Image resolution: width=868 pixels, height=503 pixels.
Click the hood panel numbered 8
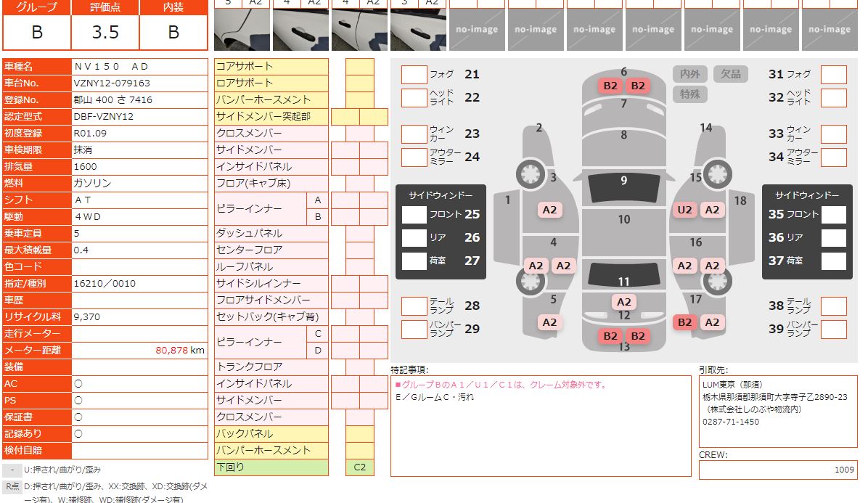click(x=623, y=135)
